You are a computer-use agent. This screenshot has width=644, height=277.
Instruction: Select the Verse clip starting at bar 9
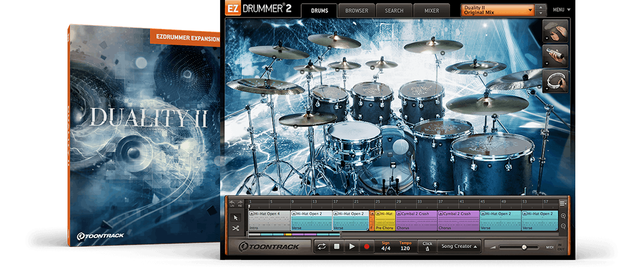click(x=311, y=220)
